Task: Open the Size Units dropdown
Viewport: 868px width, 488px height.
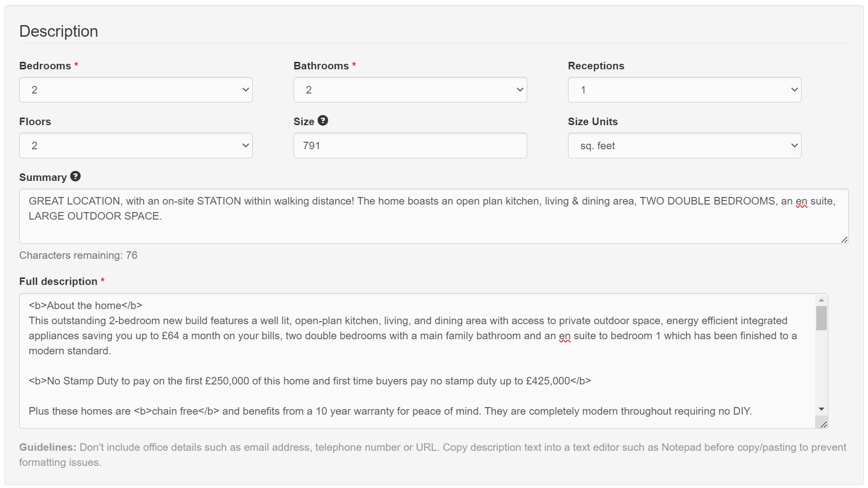Action: tap(684, 145)
